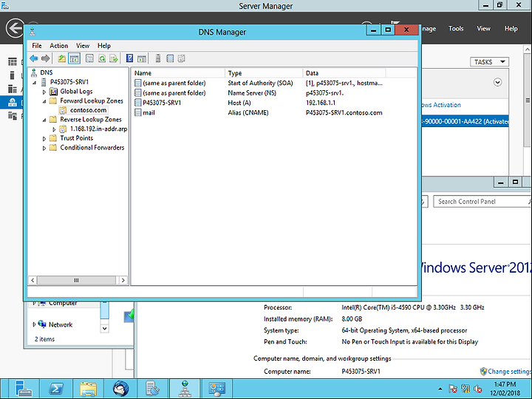Launch Windows PowerShell from the taskbar

click(x=56, y=389)
